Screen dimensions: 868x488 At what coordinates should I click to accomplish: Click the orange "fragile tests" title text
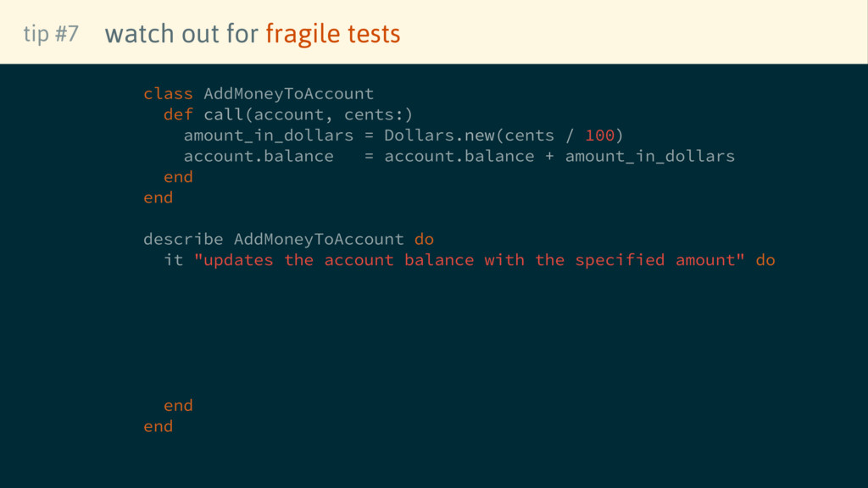332,34
